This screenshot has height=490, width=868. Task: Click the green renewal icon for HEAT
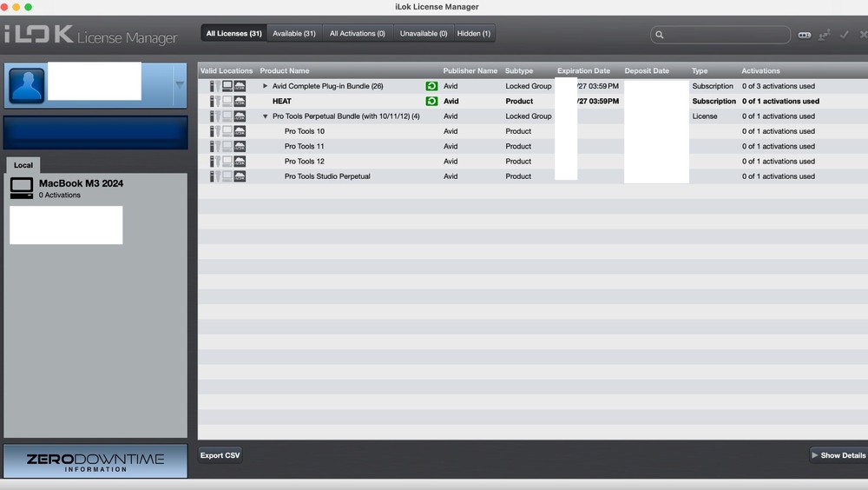pos(431,102)
